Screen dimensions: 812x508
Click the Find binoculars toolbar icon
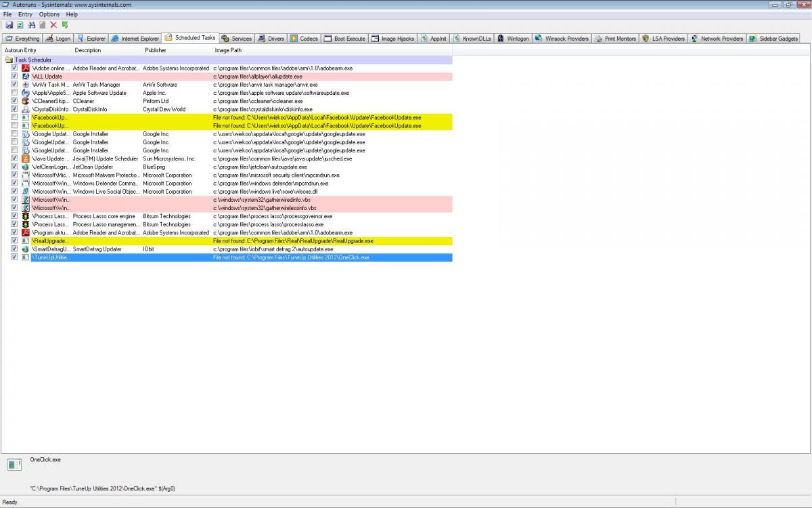[x=31, y=25]
